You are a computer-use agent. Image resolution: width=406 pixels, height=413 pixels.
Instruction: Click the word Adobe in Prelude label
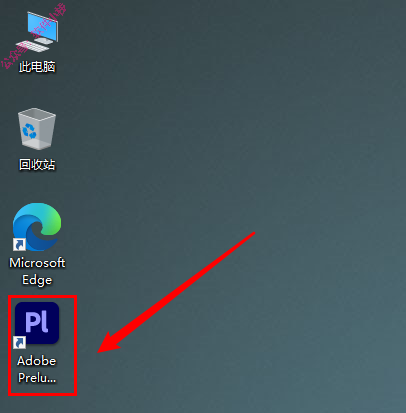(37, 361)
